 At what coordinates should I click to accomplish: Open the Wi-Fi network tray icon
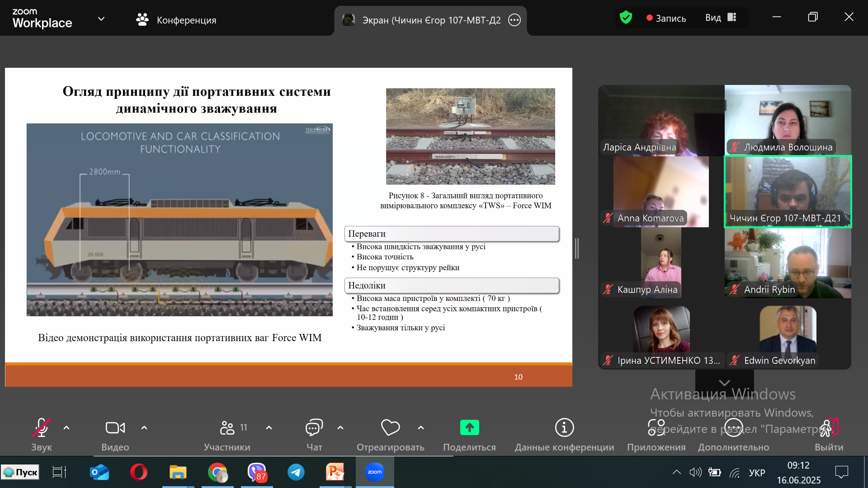(x=735, y=473)
